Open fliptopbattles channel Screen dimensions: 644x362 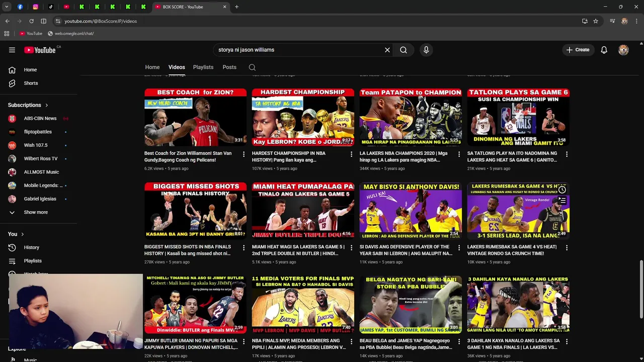(x=39, y=132)
